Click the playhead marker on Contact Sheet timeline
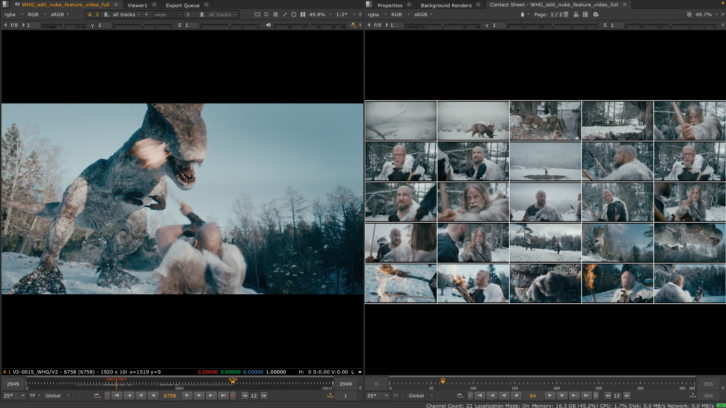The image size is (726, 408). [443, 381]
